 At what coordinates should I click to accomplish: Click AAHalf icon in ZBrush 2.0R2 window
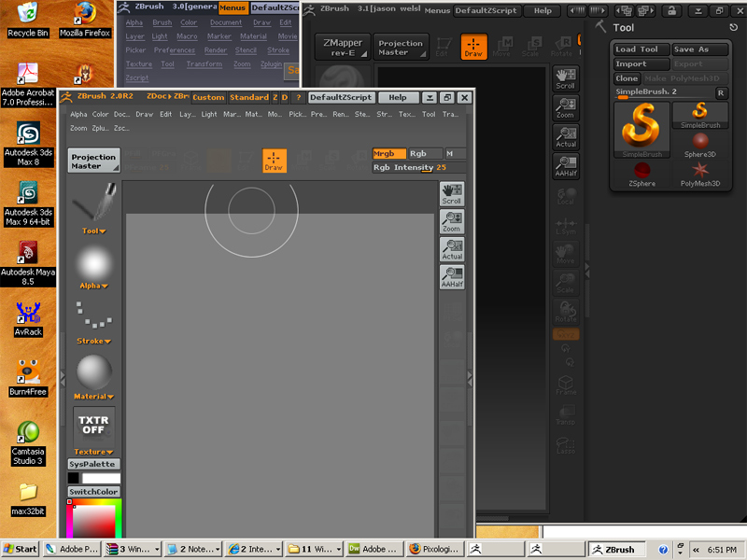[x=452, y=276]
